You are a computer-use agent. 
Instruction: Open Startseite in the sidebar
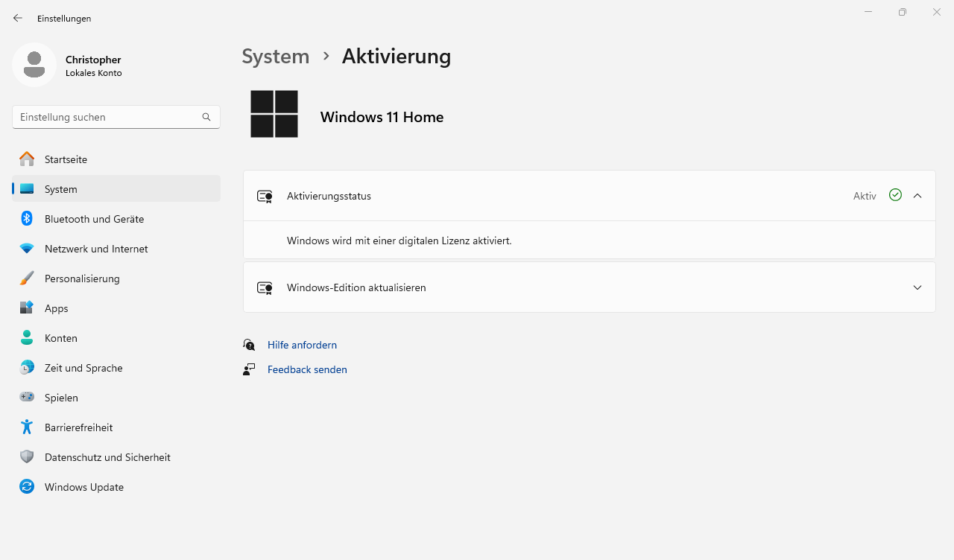116,159
